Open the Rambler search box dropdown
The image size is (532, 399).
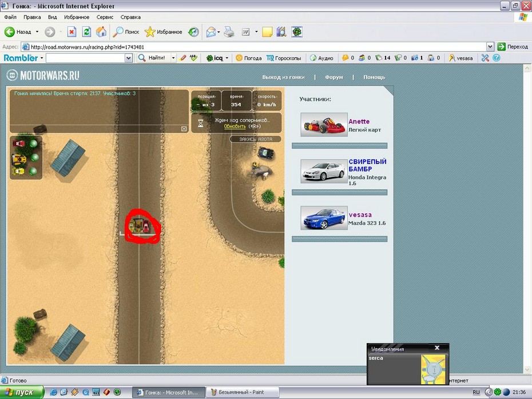[x=129, y=58]
